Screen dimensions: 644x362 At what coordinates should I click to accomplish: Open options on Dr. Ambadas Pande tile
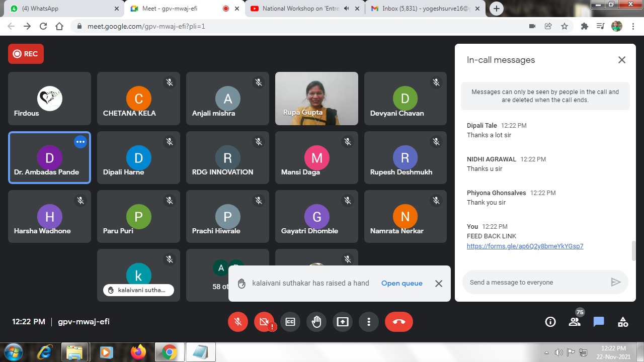[80, 142]
